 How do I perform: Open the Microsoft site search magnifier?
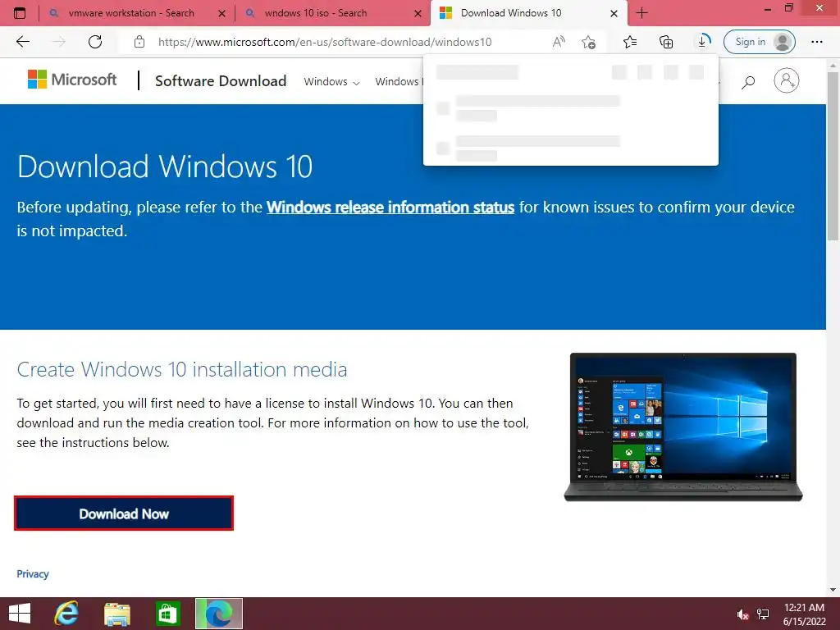748,82
